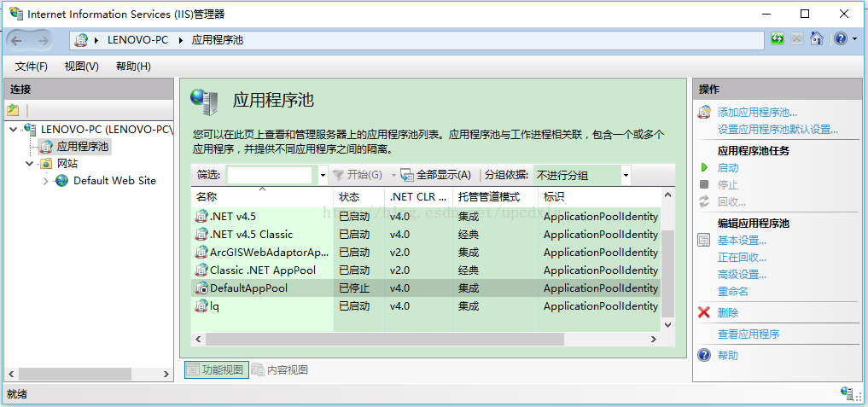Click 添加应用程序池... link
The width and height of the screenshot is (868, 407).
(757, 113)
